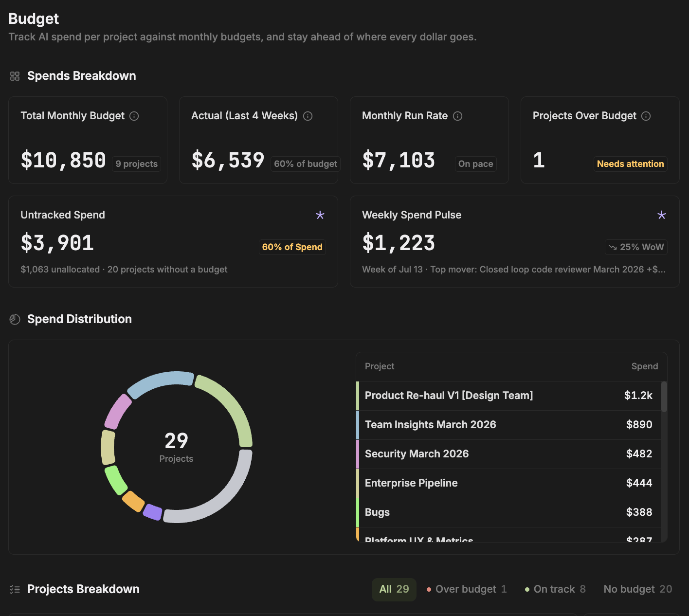689x616 pixels.
Task: Select the Security March 2026 row
Action: pyautogui.click(x=508, y=454)
